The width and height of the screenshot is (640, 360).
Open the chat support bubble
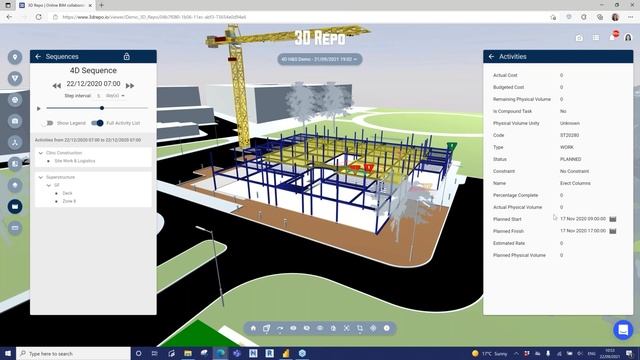tap(623, 329)
